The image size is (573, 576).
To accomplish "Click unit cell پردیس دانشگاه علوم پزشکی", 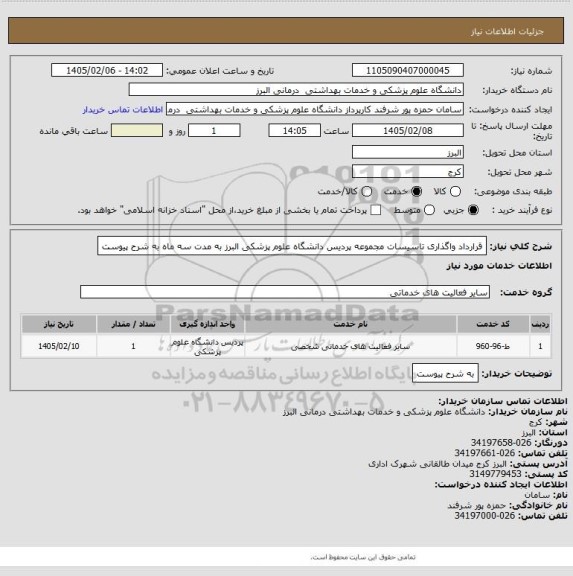I will click(208, 347).
